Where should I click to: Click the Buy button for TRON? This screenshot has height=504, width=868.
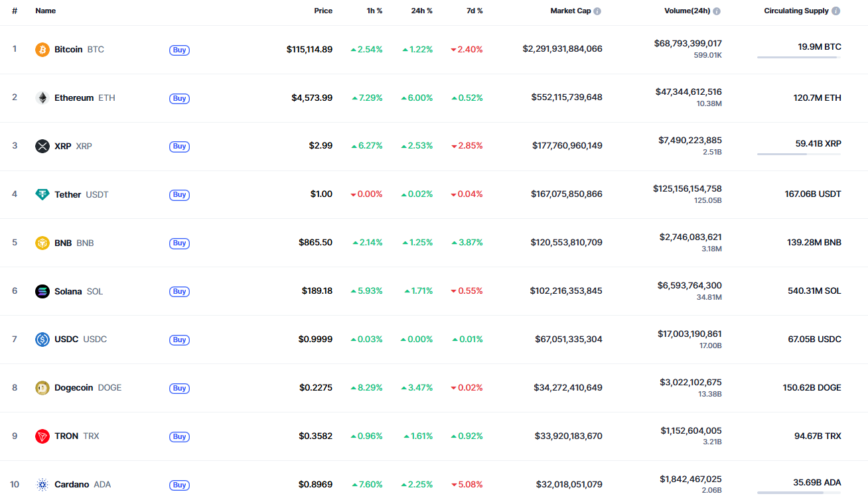point(179,436)
